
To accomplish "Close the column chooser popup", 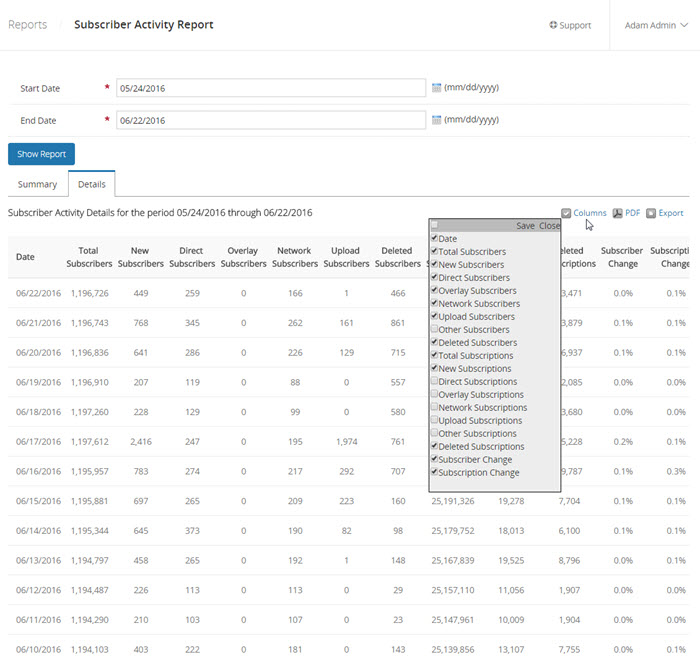I will tap(549, 226).
